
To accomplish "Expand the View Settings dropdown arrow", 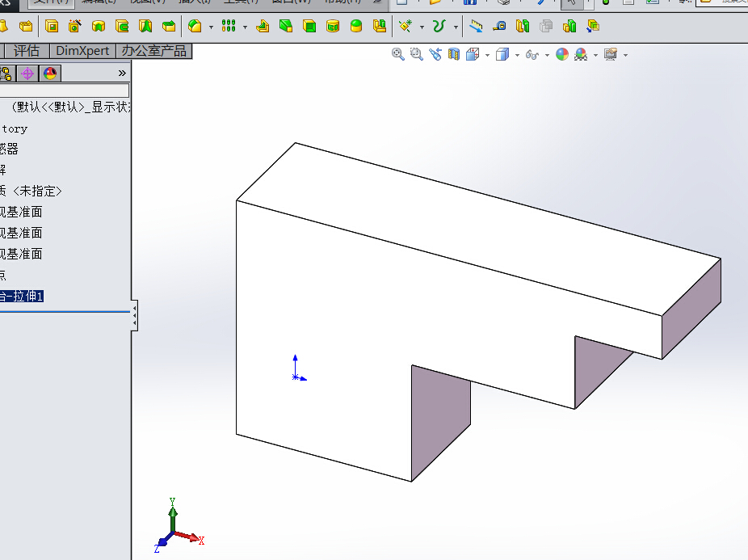I will point(625,56).
